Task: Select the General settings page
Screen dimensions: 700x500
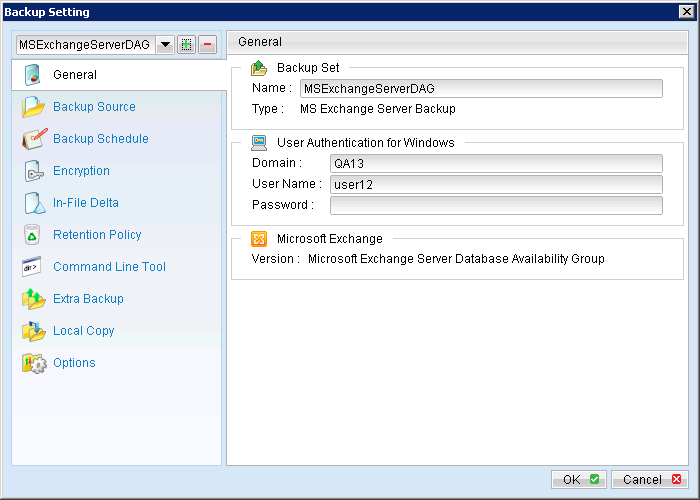Action: 119,75
